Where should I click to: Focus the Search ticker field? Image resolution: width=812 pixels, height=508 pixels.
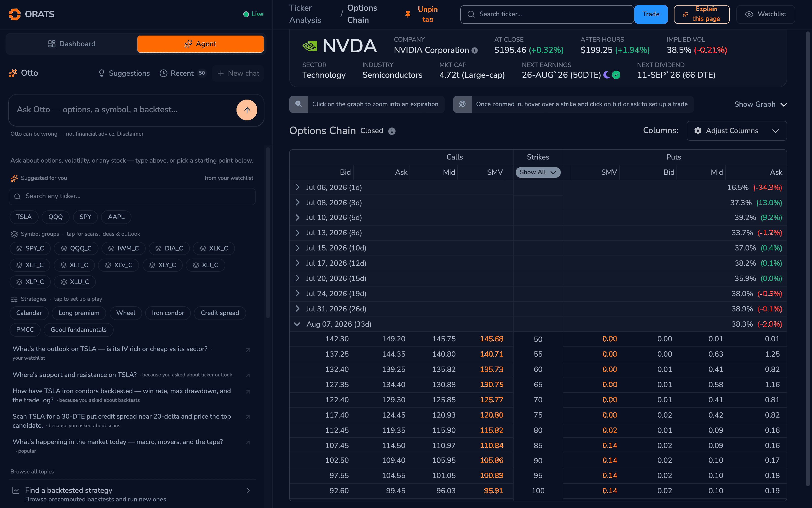pos(547,14)
